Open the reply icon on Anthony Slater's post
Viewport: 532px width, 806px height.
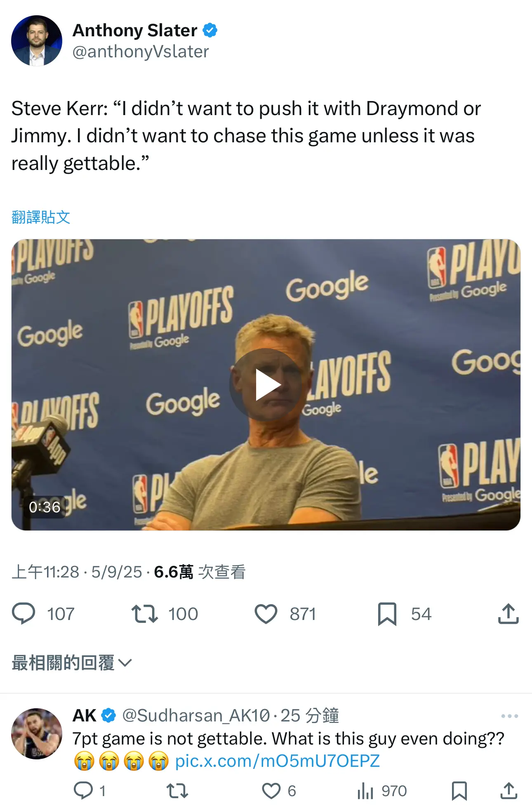point(24,613)
